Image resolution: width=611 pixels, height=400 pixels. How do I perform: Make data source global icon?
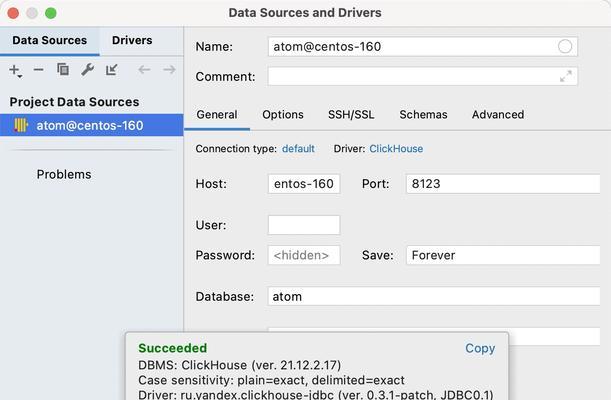click(111, 70)
